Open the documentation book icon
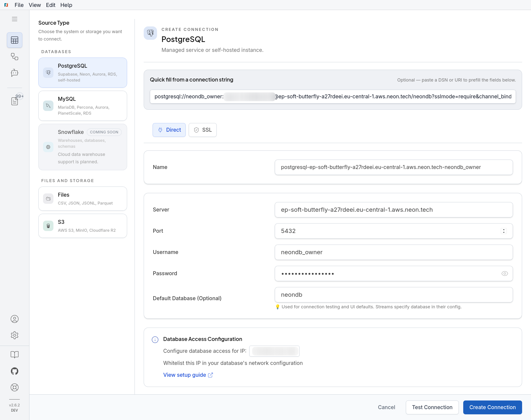Viewport: 531px width, 420px height. pos(15,355)
